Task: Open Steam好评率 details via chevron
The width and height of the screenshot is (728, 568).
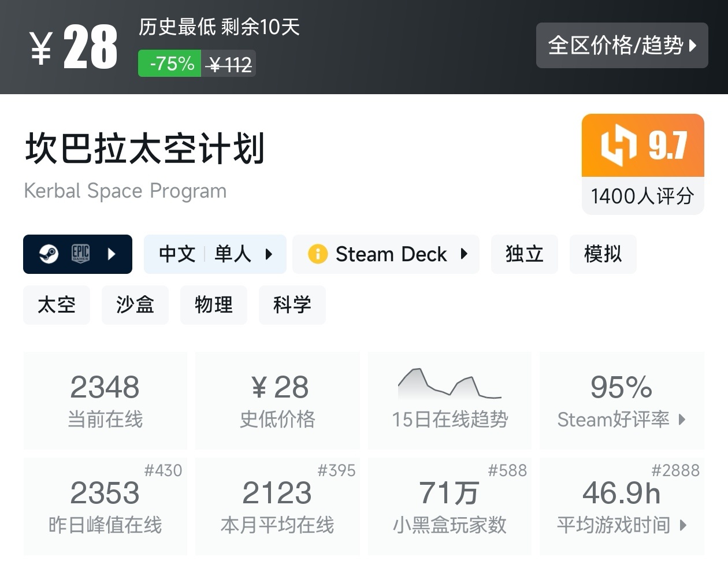Action: 682,421
